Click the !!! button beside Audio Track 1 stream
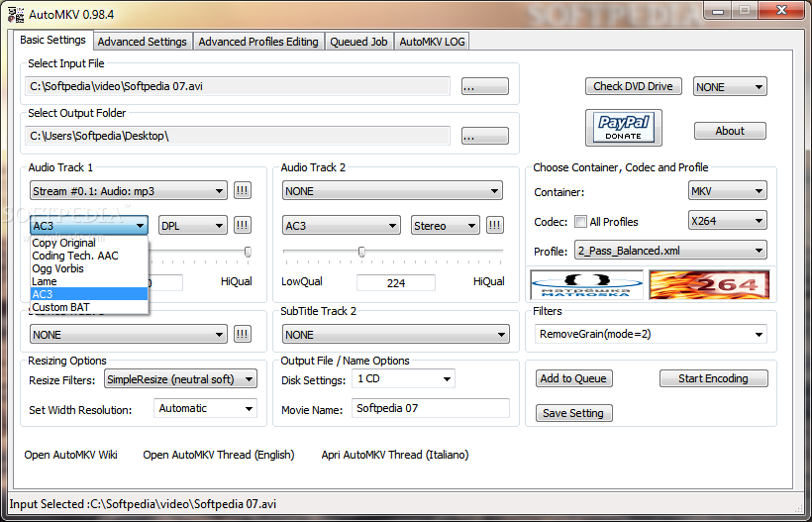812x522 pixels. tap(242, 190)
